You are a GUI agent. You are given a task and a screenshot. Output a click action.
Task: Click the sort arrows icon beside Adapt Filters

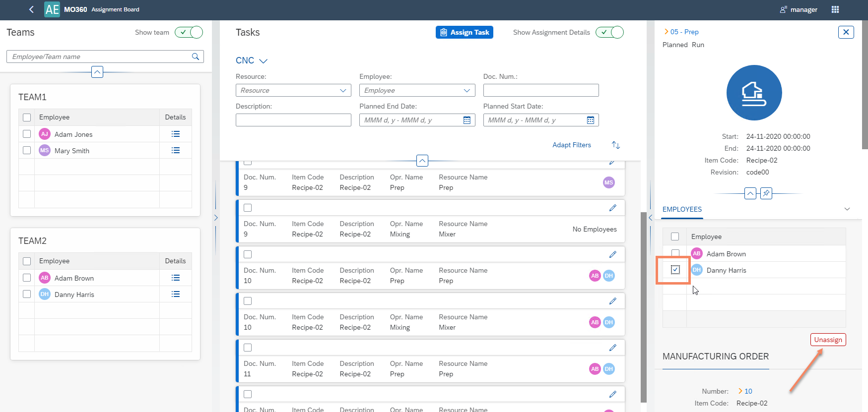(x=616, y=145)
